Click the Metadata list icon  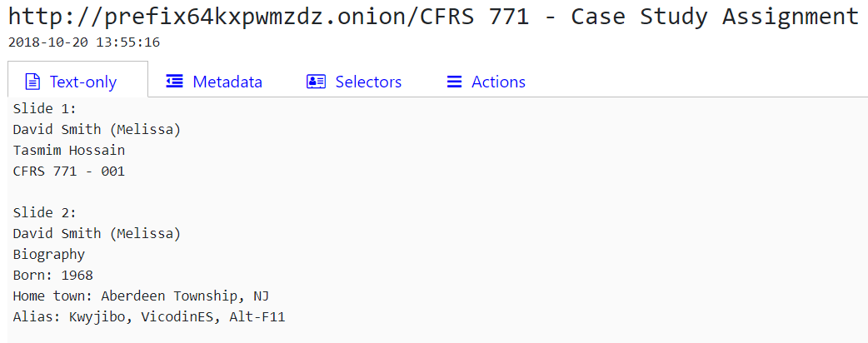pos(175,82)
